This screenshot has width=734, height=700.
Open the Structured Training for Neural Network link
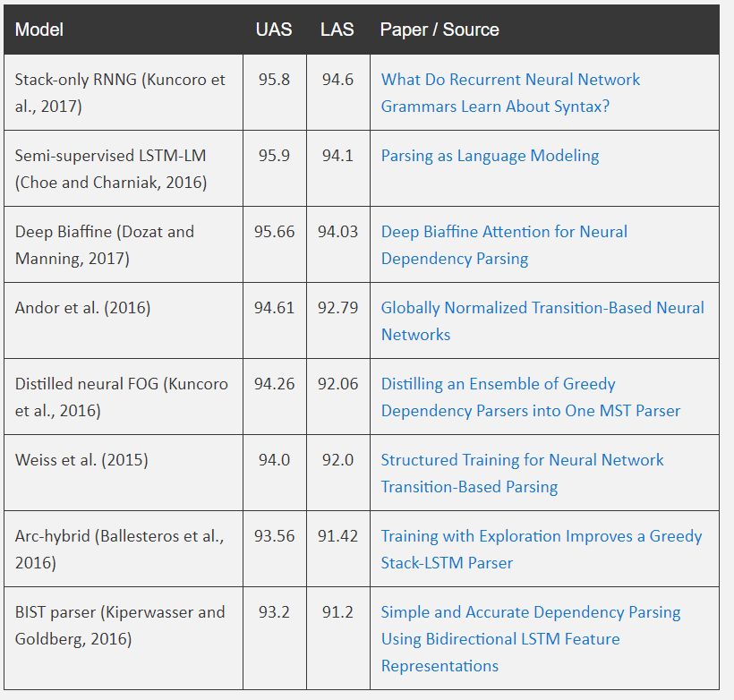point(522,474)
